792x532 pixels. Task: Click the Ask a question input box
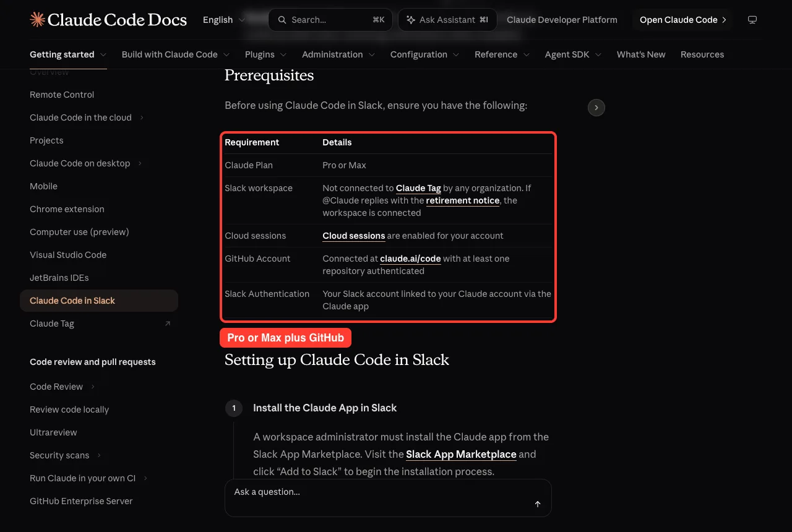[388, 498]
